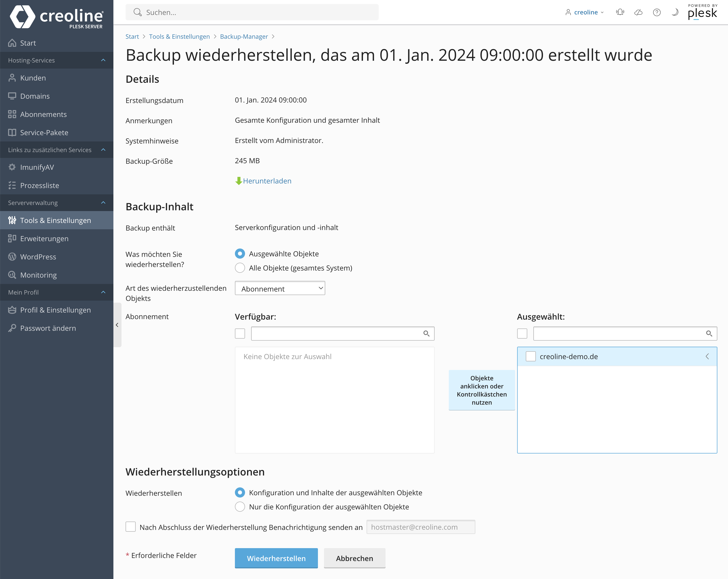Viewport: 728px width, 579px height.
Task: Click 'Keine Objekte zur Auswahl' text
Action: (287, 357)
